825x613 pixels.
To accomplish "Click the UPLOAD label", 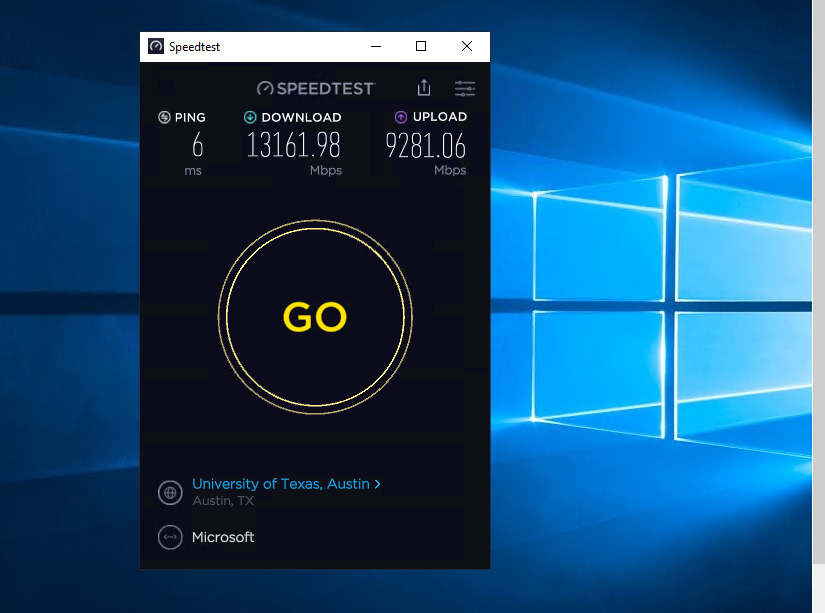I will click(440, 117).
